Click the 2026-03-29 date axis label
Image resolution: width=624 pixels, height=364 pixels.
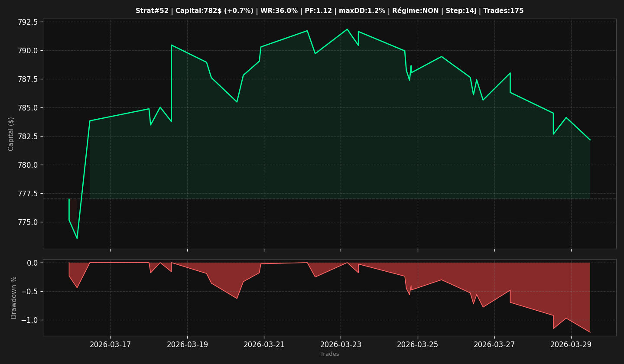(x=571, y=344)
